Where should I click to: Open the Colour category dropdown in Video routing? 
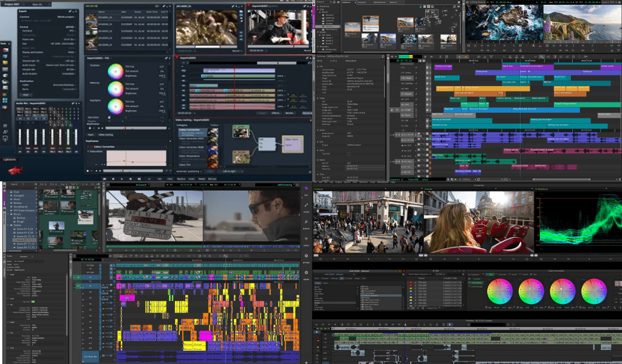[x=214, y=125]
